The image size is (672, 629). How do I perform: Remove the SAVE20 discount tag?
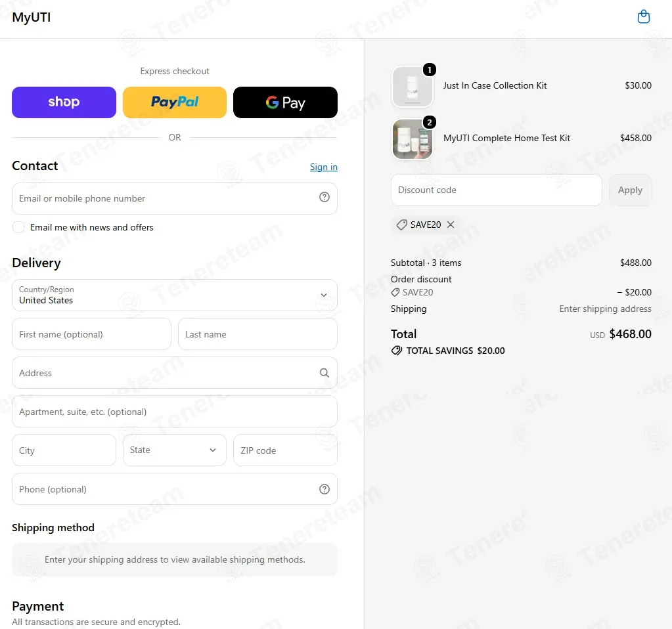[x=451, y=225]
